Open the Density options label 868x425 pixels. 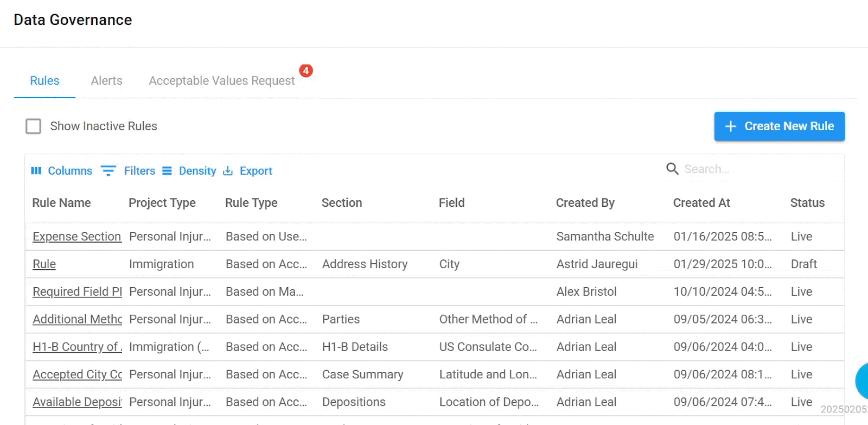197,171
